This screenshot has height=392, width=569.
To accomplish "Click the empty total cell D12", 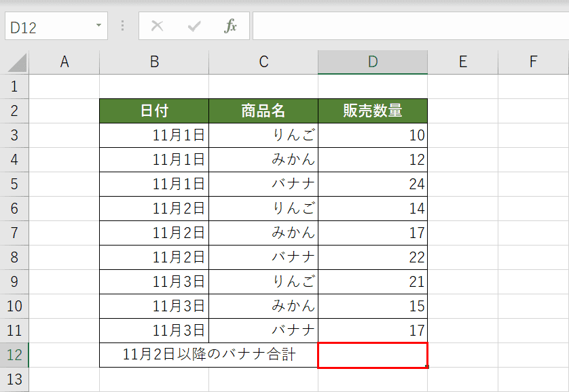I will point(373,355).
